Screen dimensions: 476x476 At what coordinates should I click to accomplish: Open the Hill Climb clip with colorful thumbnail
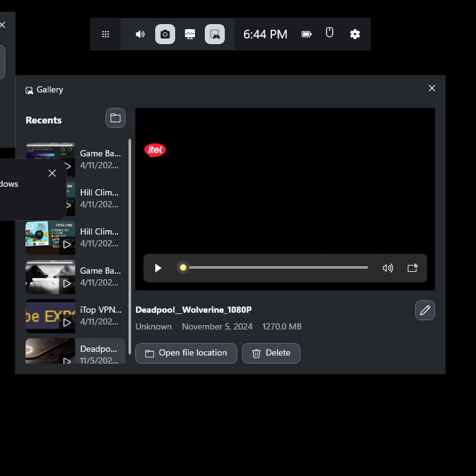(x=75, y=237)
